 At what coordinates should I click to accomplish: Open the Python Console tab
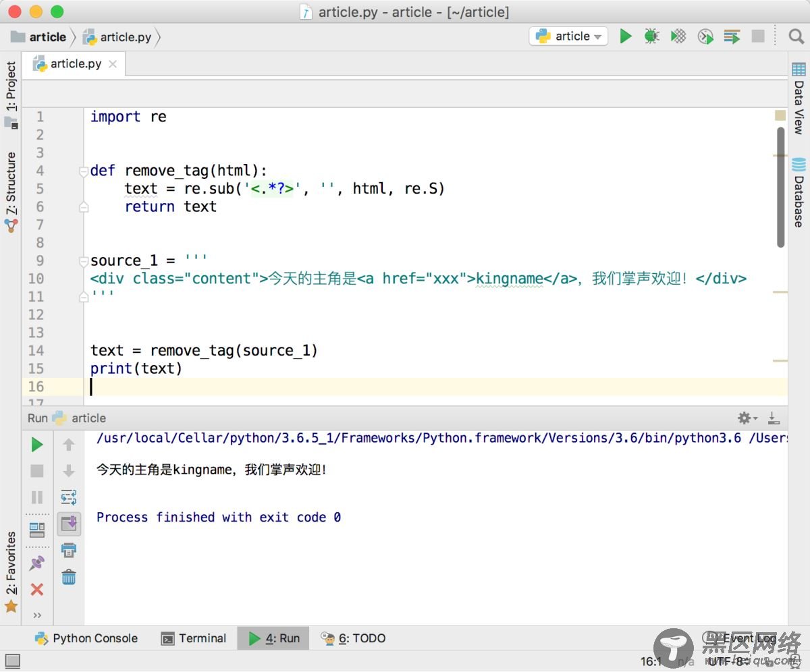pos(86,638)
